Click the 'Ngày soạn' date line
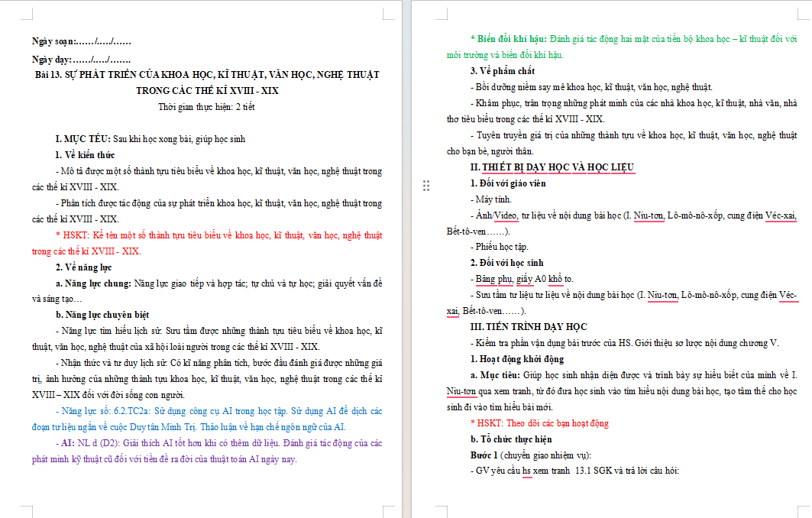 pyautogui.click(x=81, y=41)
